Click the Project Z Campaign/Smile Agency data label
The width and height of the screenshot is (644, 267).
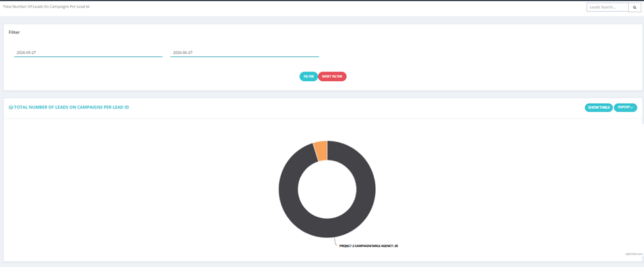pyautogui.click(x=369, y=246)
